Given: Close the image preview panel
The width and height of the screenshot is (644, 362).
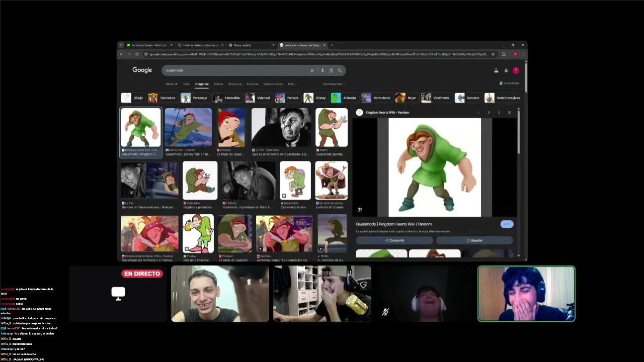Looking at the screenshot, I should (509, 113).
